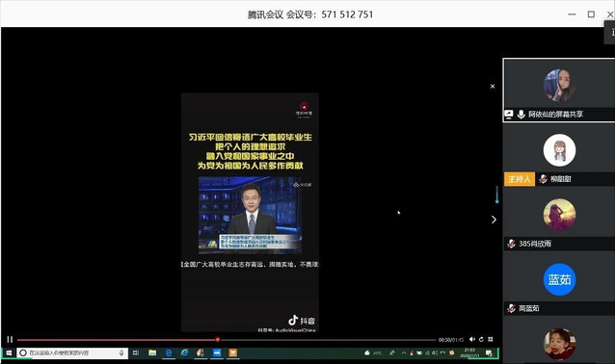This screenshot has width=615, height=364.
Task: Click muted microphone icon beside 柳甜甜
Action: (x=543, y=179)
